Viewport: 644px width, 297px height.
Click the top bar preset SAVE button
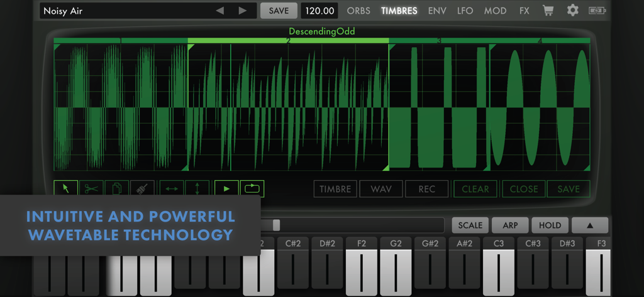(x=279, y=11)
